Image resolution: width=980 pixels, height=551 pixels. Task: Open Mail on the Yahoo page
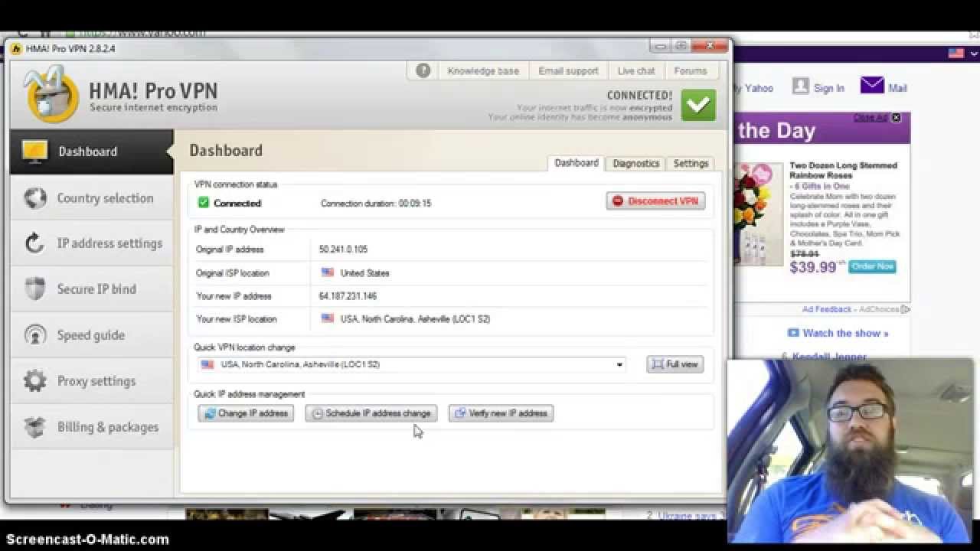pyautogui.click(x=897, y=88)
